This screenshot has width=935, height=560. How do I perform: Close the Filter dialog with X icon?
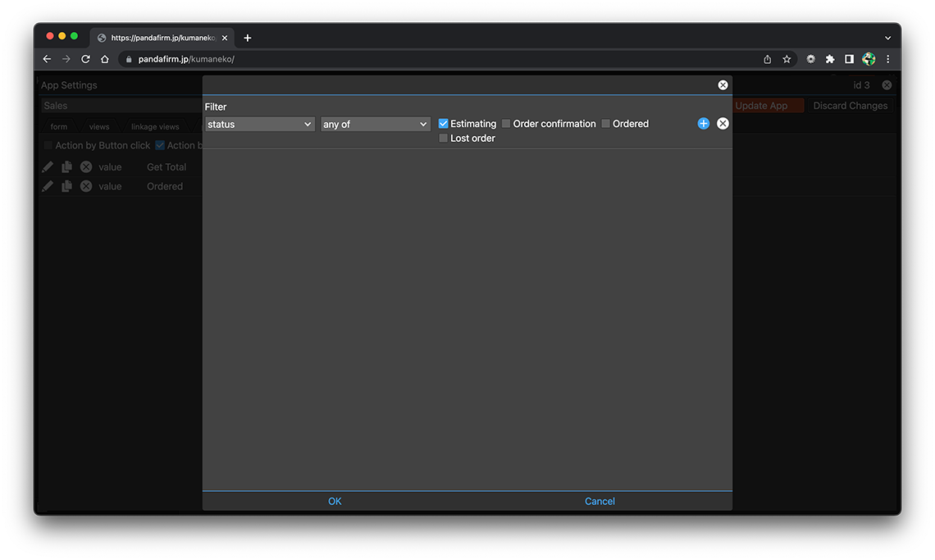(723, 85)
